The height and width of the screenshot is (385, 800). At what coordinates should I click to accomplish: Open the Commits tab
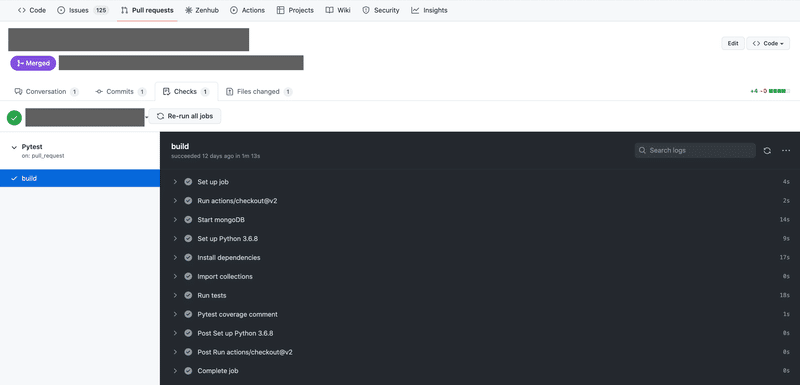[x=120, y=92]
